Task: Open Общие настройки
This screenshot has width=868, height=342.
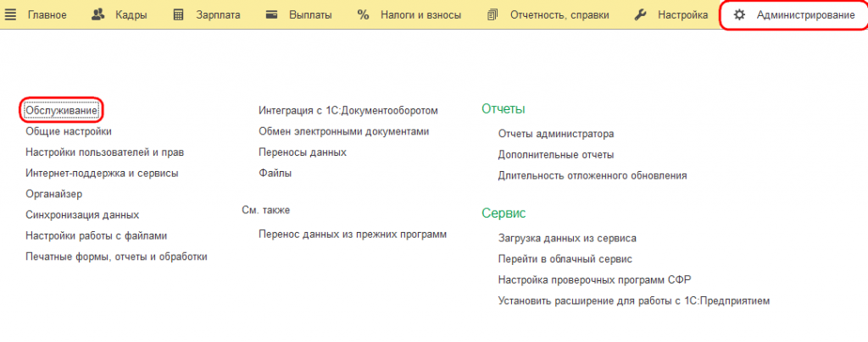Action: [69, 131]
